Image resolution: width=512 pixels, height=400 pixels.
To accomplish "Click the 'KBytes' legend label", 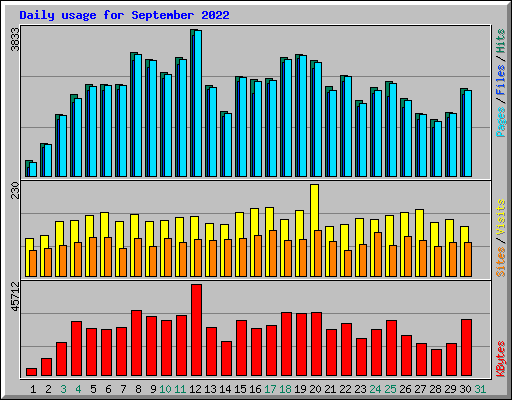I will 500,359.
